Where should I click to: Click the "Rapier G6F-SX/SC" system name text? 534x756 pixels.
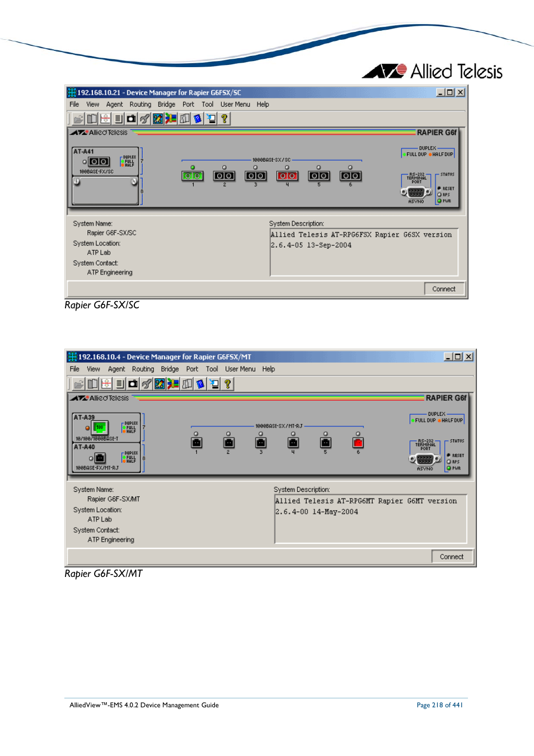[111, 233]
